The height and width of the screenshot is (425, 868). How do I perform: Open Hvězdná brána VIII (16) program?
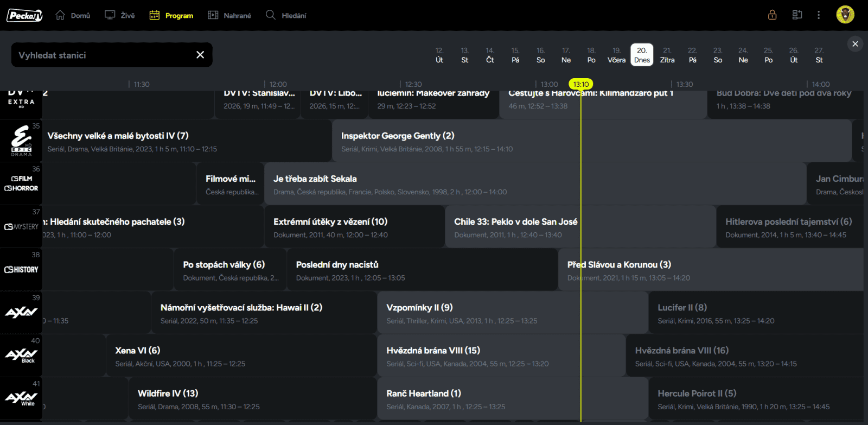745,355
